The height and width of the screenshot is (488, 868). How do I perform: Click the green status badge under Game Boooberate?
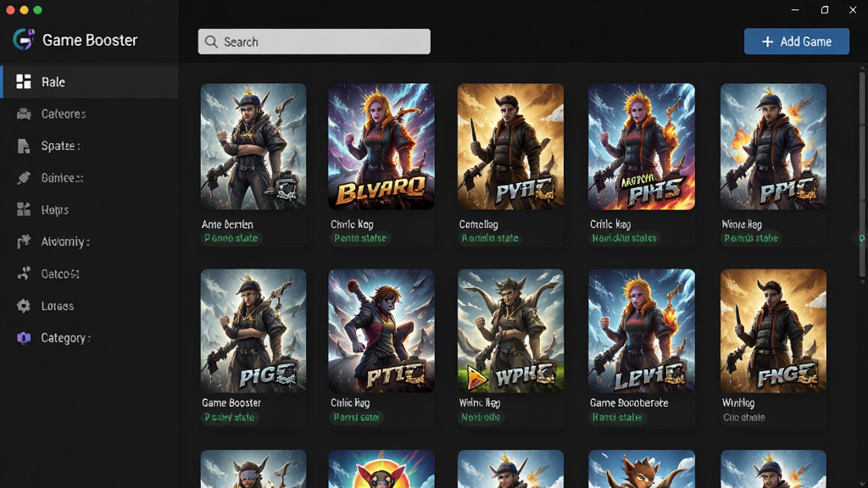tap(617, 417)
